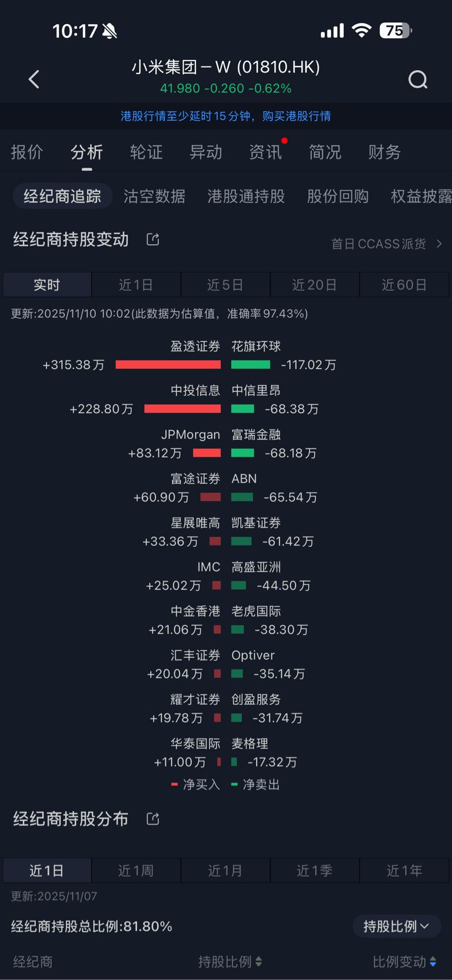Open the 港股通持股 section
This screenshot has height=980, width=452.
tap(246, 196)
